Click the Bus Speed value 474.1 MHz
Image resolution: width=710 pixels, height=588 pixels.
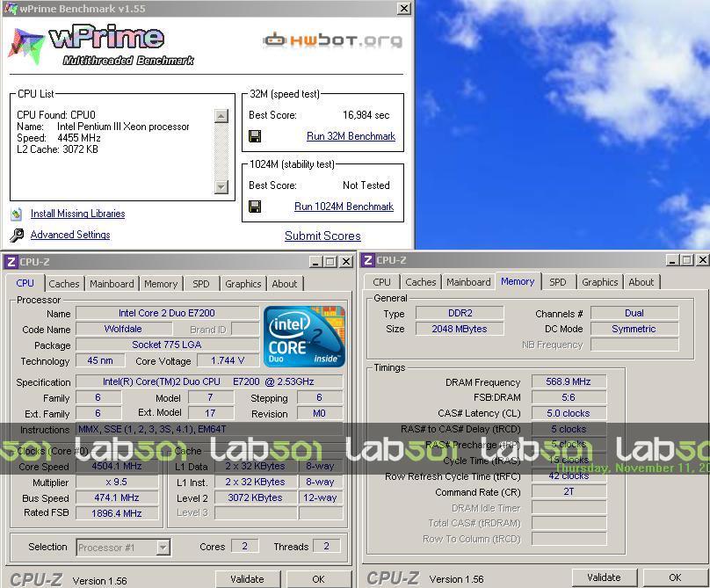tap(117, 497)
